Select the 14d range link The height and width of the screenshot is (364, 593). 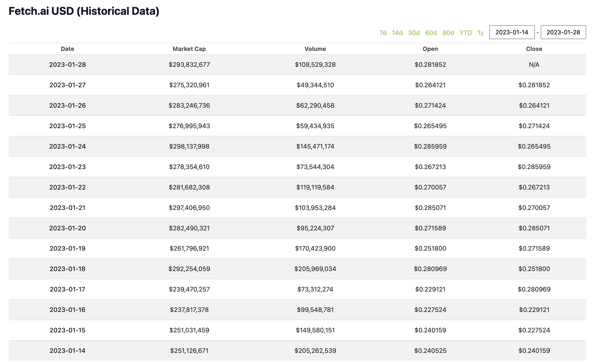[397, 33]
